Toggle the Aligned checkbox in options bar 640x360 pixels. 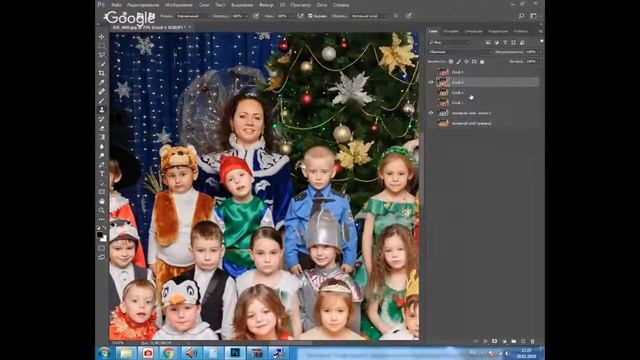click(310, 16)
